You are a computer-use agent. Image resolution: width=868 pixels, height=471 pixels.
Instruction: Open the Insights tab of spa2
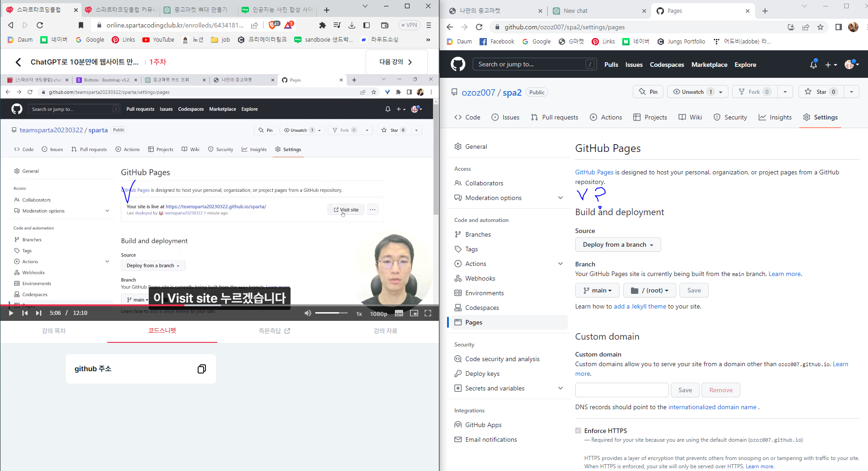click(775, 117)
